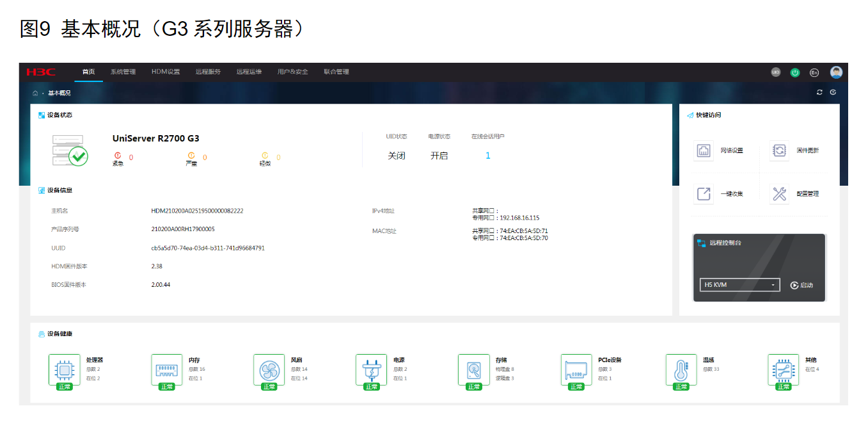Click the 内存 memory health icon
Screen dimensions: 868x422
167,369
